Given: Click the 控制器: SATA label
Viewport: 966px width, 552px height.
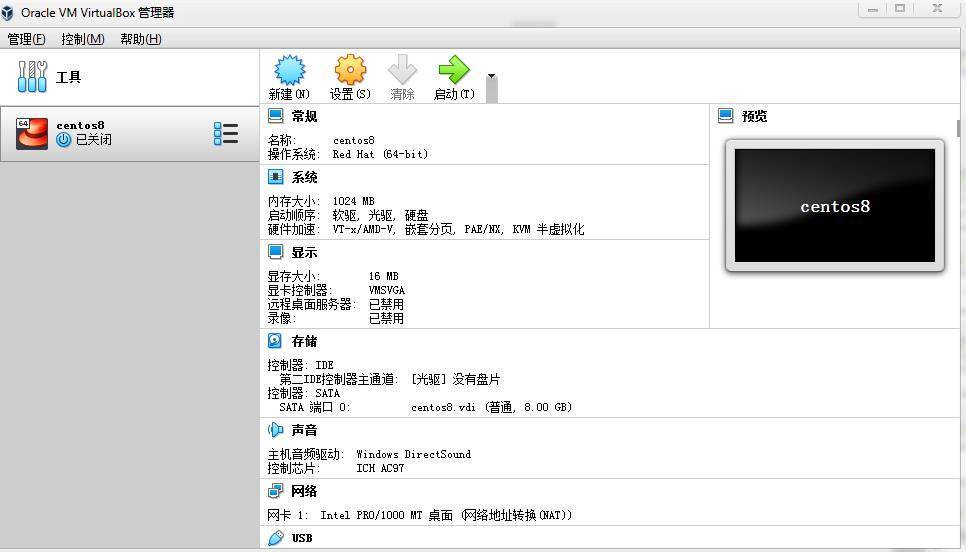Looking at the screenshot, I should 303,393.
